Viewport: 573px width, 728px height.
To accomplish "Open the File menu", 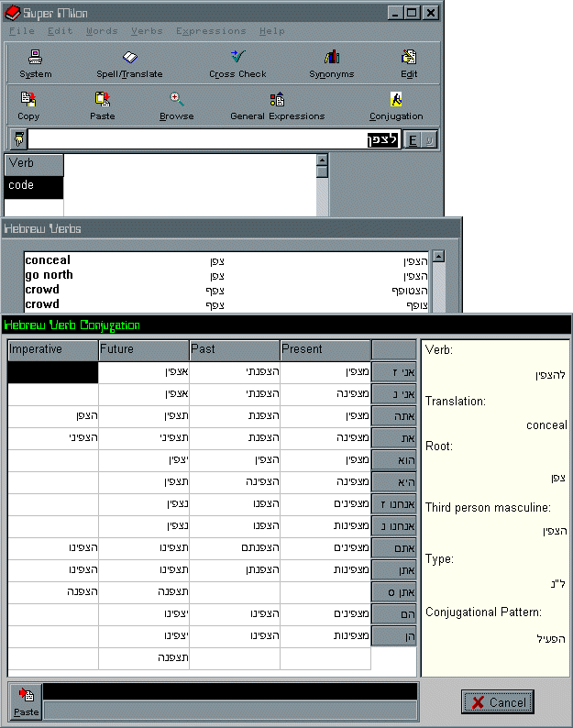I will coord(22,31).
